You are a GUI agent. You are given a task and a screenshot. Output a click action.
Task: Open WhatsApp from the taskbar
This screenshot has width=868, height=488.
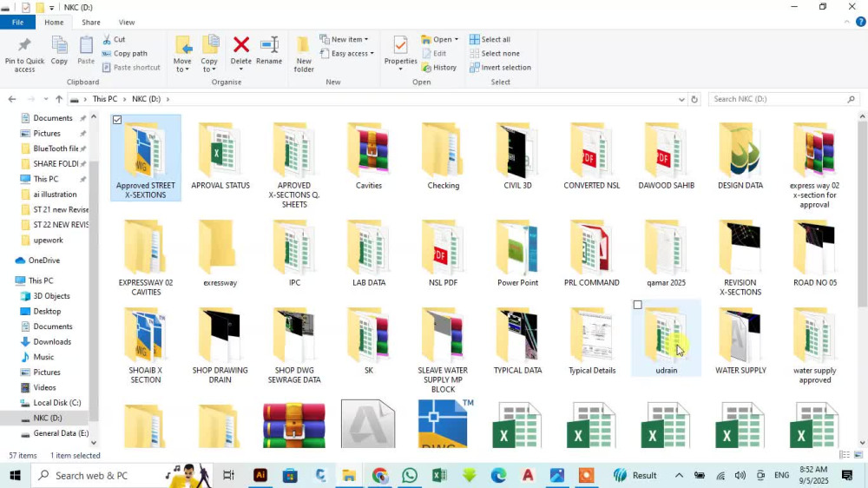[x=410, y=475]
